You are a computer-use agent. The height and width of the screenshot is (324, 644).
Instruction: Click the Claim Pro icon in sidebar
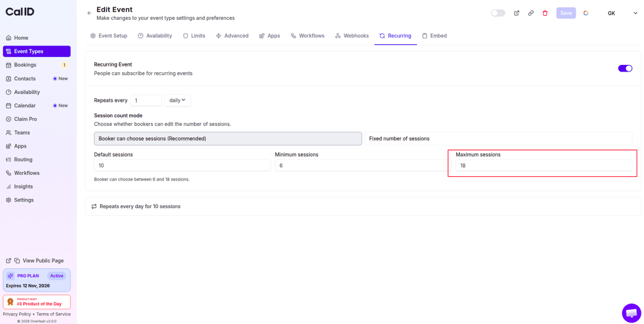(x=9, y=119)
